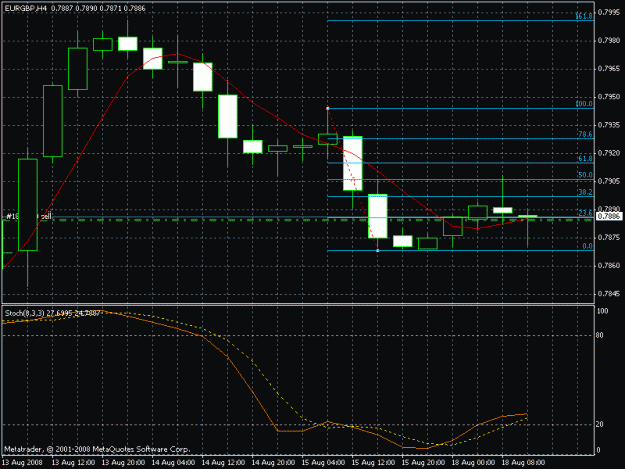Click the 0.7905 price axis label
Viewport: 625px width, 469px height.
609,181
